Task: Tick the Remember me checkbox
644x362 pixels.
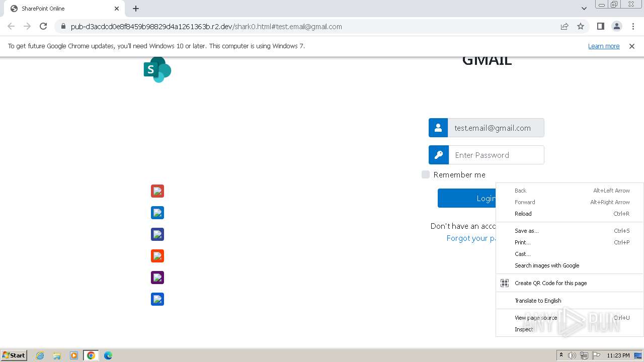Action: [x=426, y=174]
